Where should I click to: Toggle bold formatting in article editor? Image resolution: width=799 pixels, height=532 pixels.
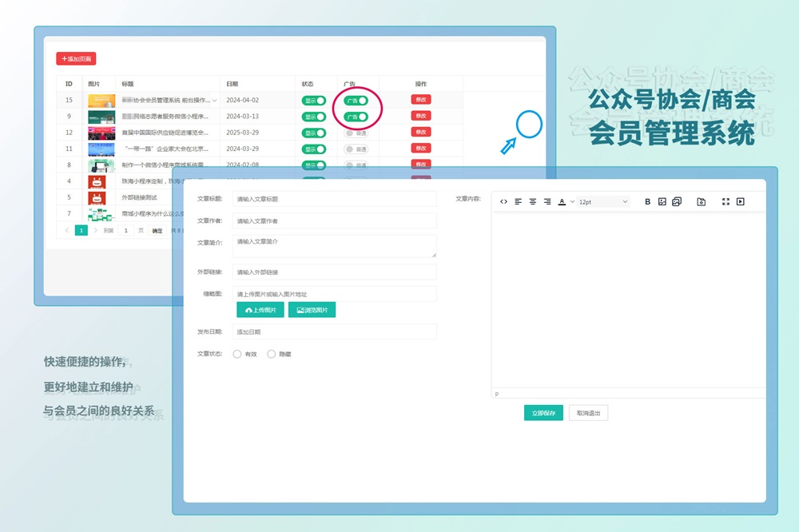click(647, 202)
